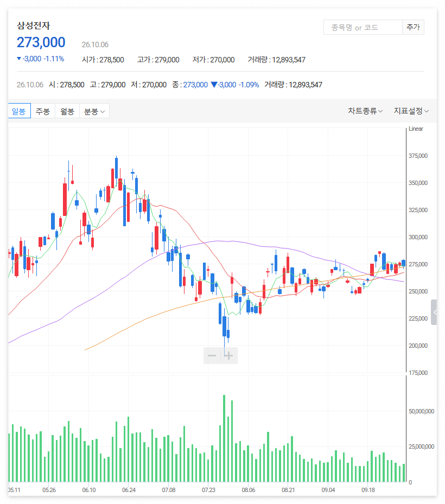Viewport: 445px width, 504px height.
Task: Click the 350,000 price axis label
Action: (418, 183)
